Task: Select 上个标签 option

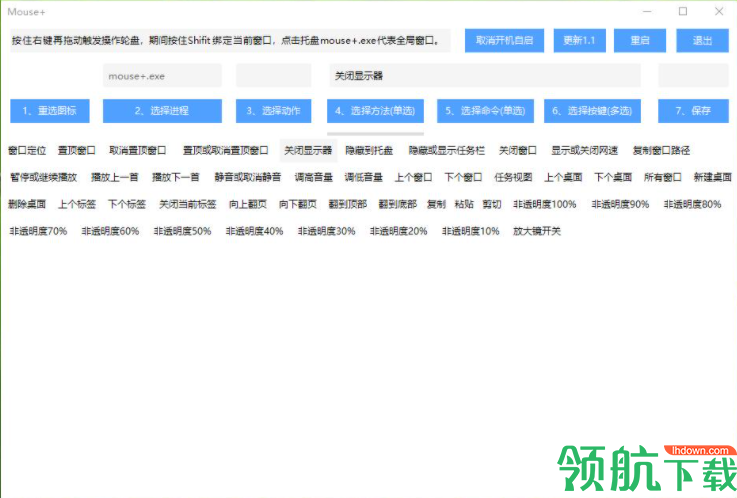Action: point(77,204)
